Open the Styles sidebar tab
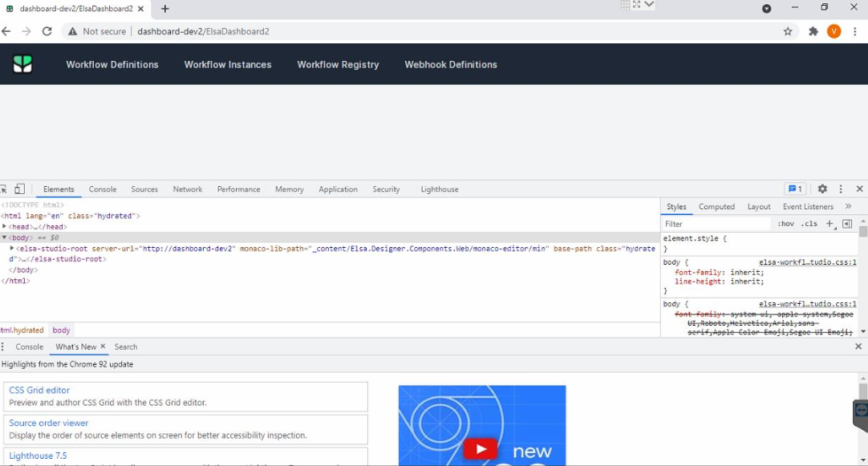868x466 pixels. click(676, 206)
